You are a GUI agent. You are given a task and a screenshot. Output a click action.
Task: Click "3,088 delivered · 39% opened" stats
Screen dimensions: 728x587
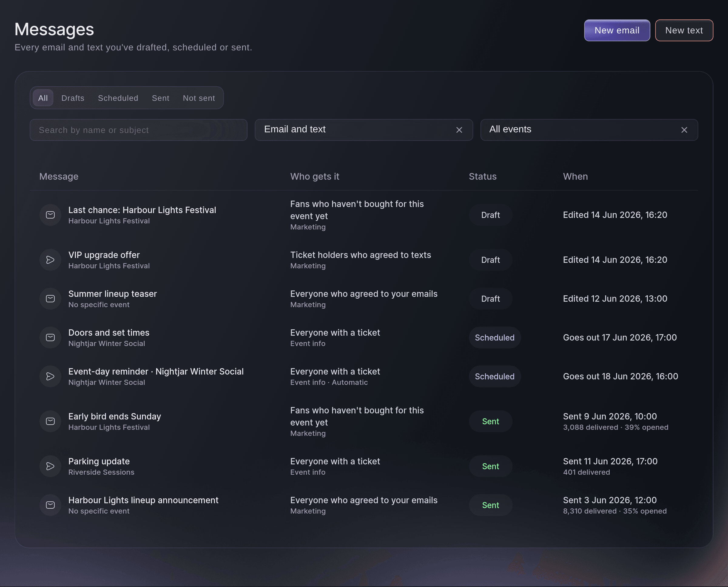click(616, 428)
